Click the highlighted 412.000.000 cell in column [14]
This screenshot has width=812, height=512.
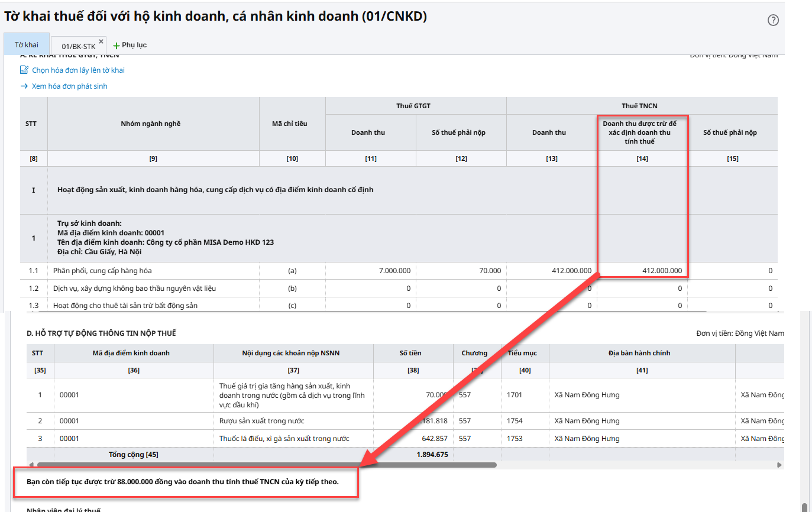click(x=642, y=271)
